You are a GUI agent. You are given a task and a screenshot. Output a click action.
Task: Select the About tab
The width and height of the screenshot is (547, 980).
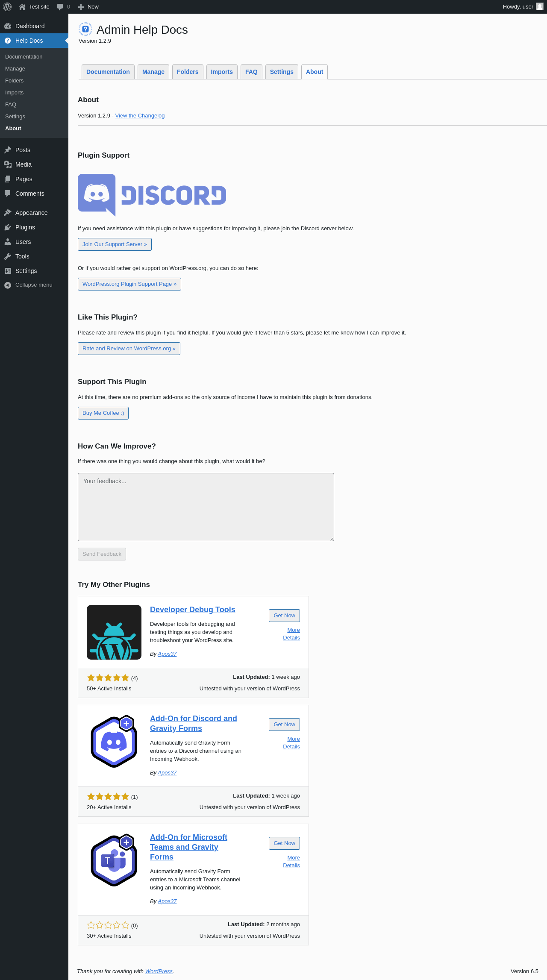(315, 72)
